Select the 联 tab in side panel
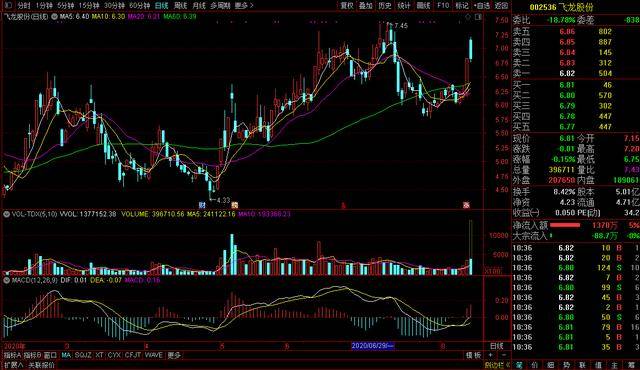The height and width of the screenshot is (370, 640). [x=582, y=365]
